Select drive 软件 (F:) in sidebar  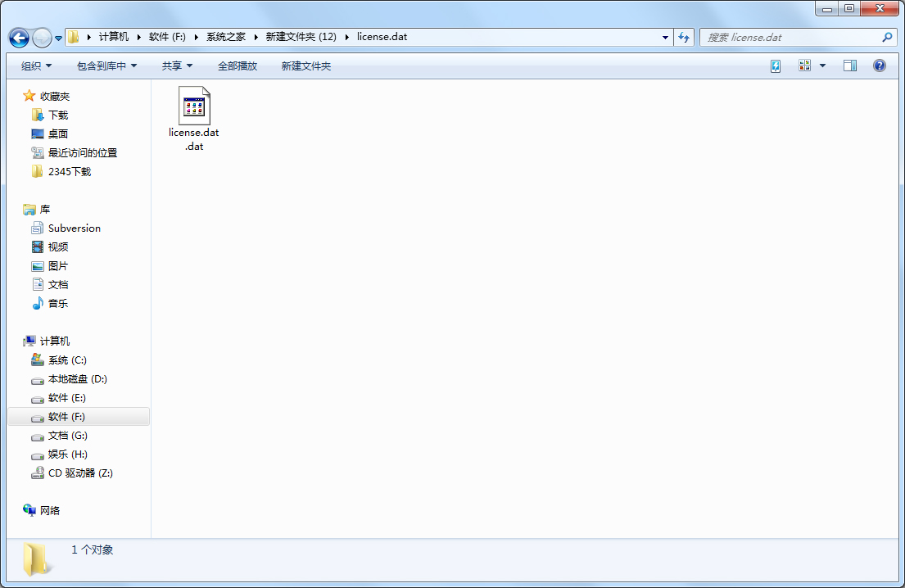(x=79, y=417)
